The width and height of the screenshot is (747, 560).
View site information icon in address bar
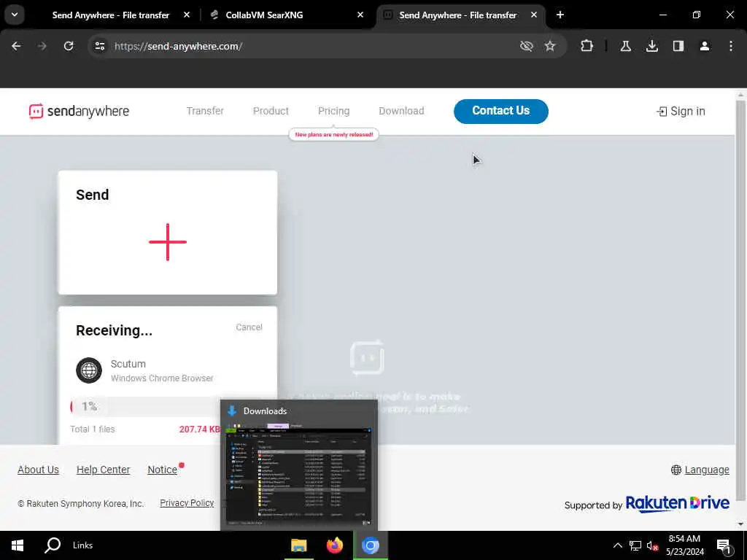pyautogui.click(x=99, y=46)
